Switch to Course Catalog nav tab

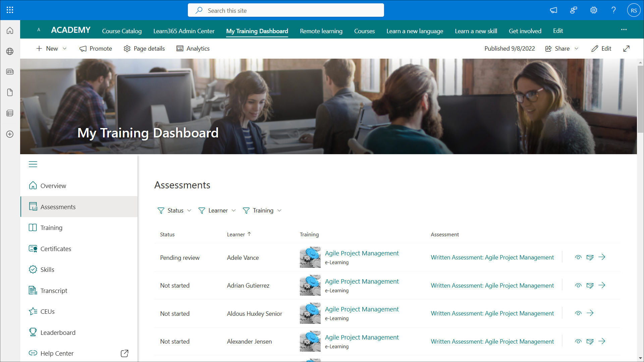coord(122,31)
